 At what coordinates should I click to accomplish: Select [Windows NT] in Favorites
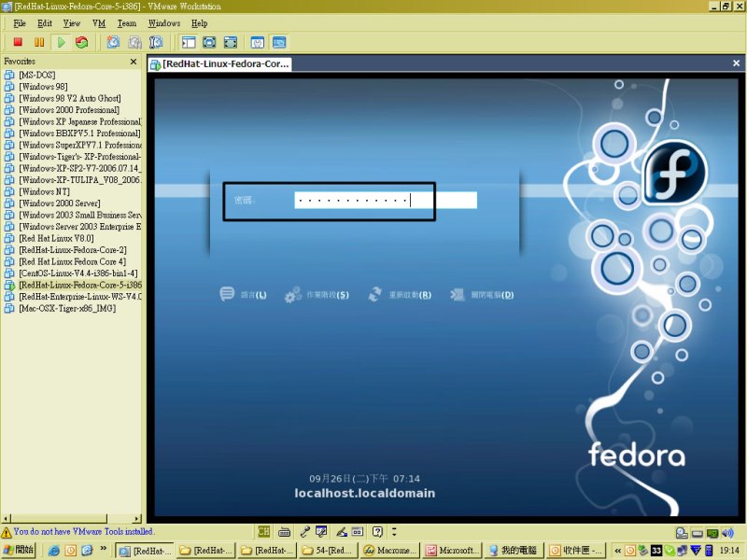click(x=44, y=191)
